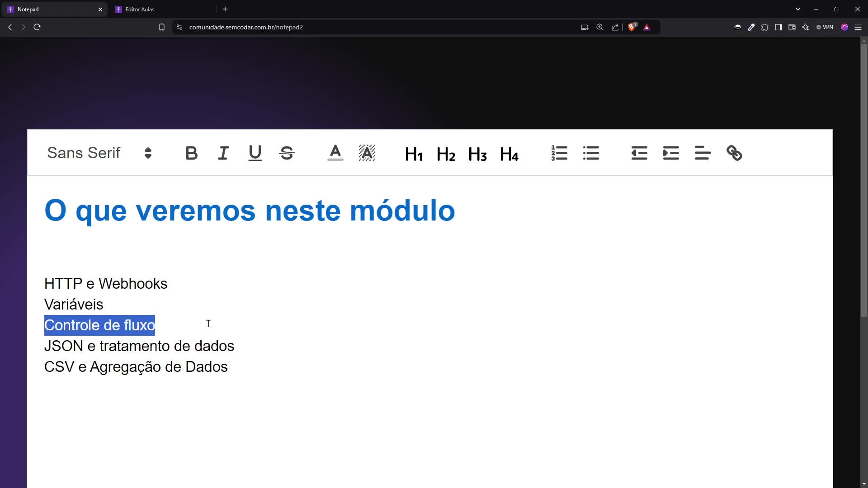Insert a numbered list
Viewport: 868px width, 488px height.
click(x=559, y=153)
